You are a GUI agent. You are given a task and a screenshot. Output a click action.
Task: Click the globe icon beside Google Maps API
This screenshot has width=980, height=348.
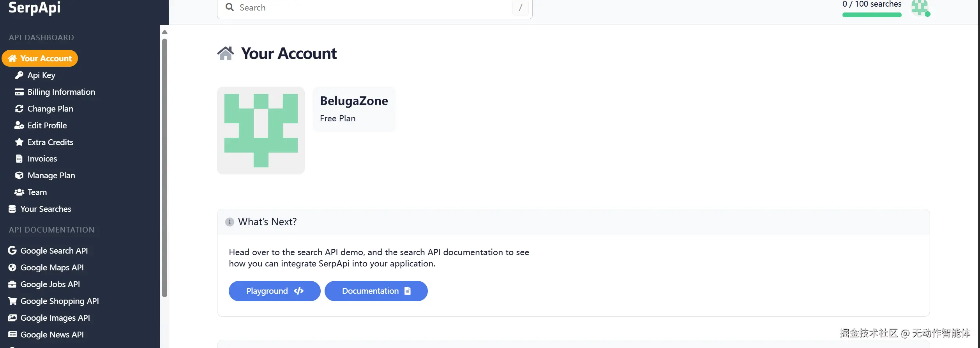tap(12, 268)
